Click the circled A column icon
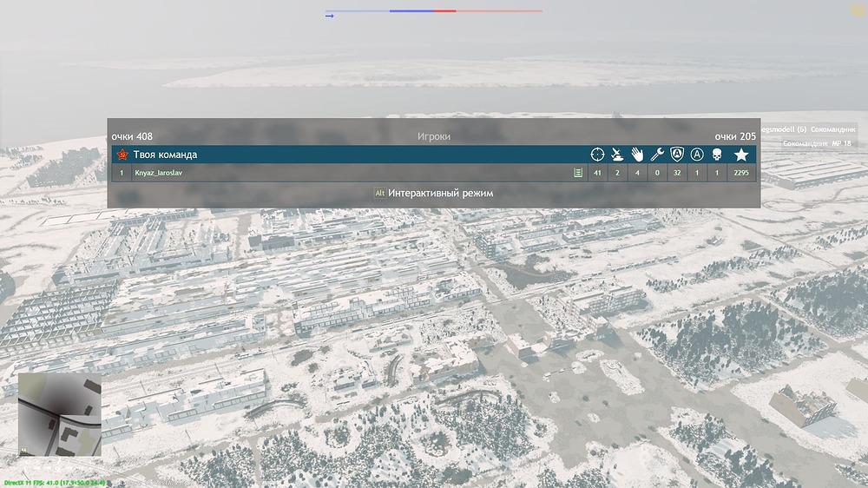Image resolution: width=868 pixels, height=488 pixels. (697, 155)
